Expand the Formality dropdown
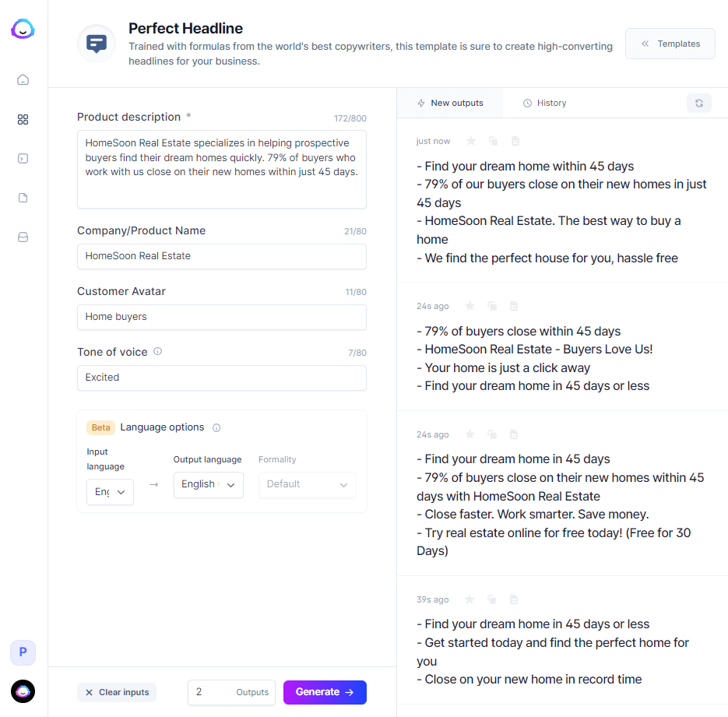The height and width of the screenshot is (717, 728). click(307, 484)
